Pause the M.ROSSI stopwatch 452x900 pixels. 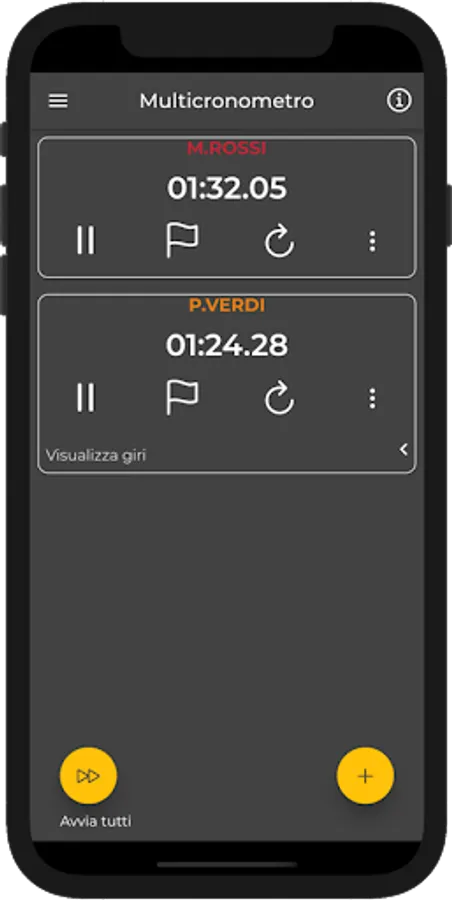tap(86, 240)
